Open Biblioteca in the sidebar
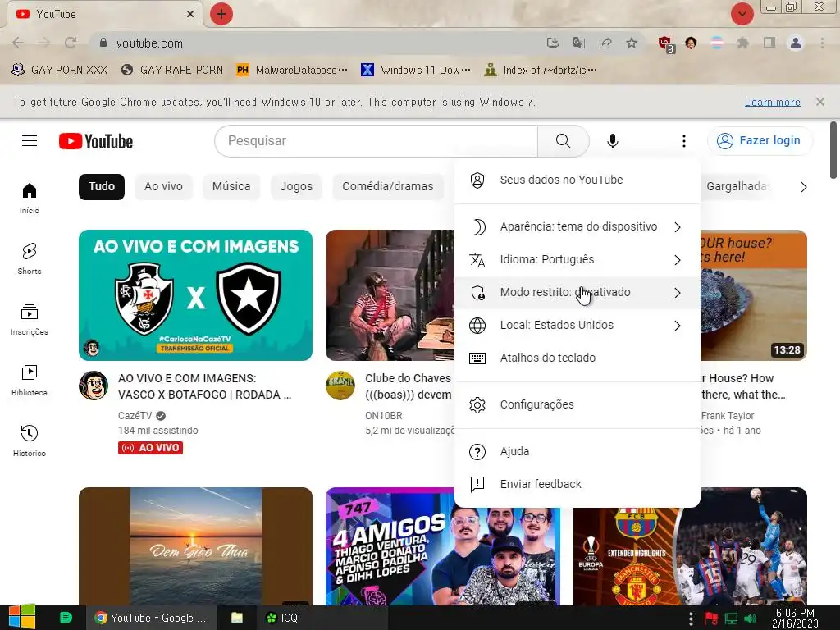The image size is (840, 630). (30, 381)
